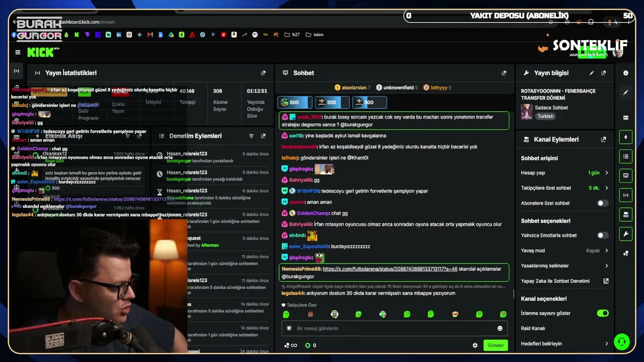This screenshot has width=644, height=362.
Task: Open the filter on Denetim Eylemleri panel
Action: pos(252,136)
